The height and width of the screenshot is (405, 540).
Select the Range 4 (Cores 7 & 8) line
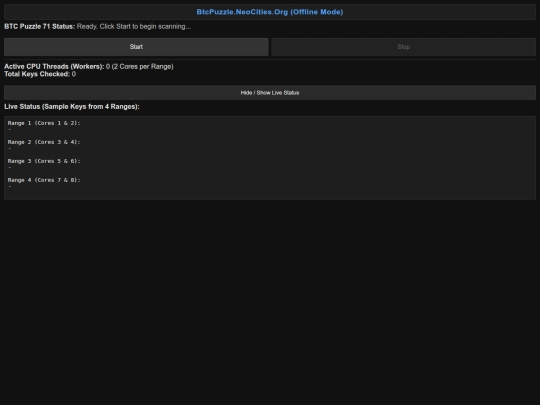click(44, 180)
